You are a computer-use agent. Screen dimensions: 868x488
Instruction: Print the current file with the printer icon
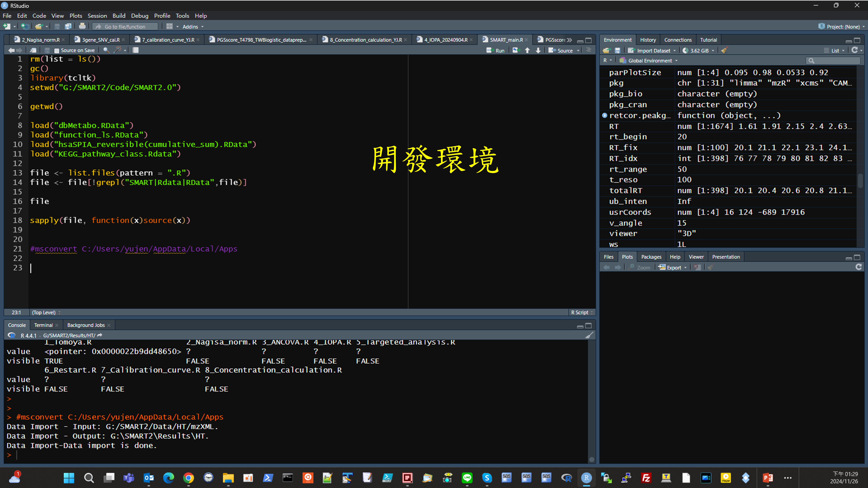[82, 26]
